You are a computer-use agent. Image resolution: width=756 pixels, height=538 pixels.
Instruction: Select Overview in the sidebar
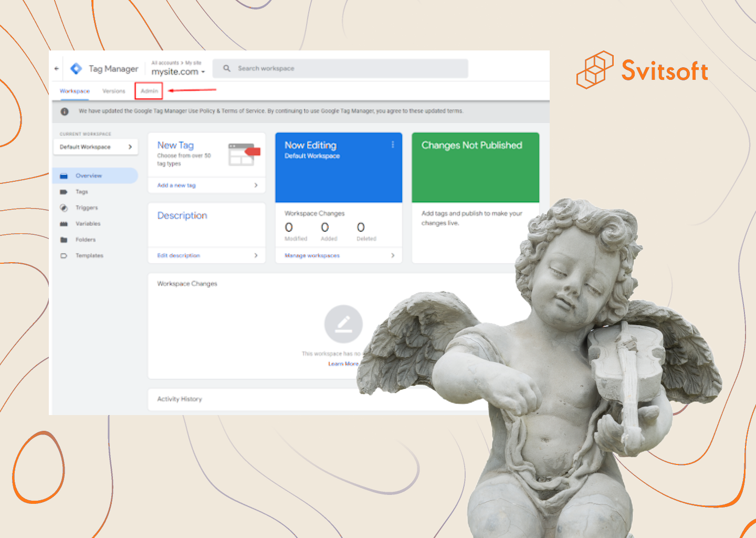pos(95,175)
